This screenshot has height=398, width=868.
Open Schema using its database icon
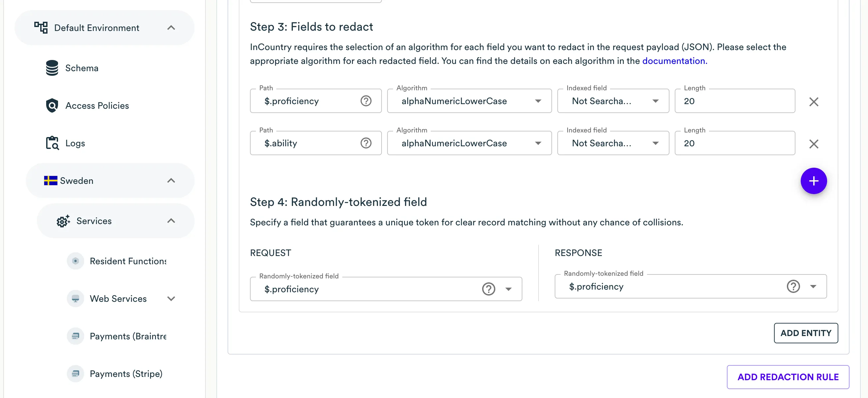coord(52,68)
